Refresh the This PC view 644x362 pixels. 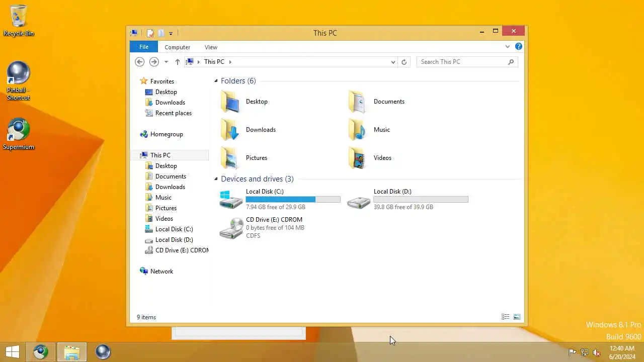coord(404,62)
